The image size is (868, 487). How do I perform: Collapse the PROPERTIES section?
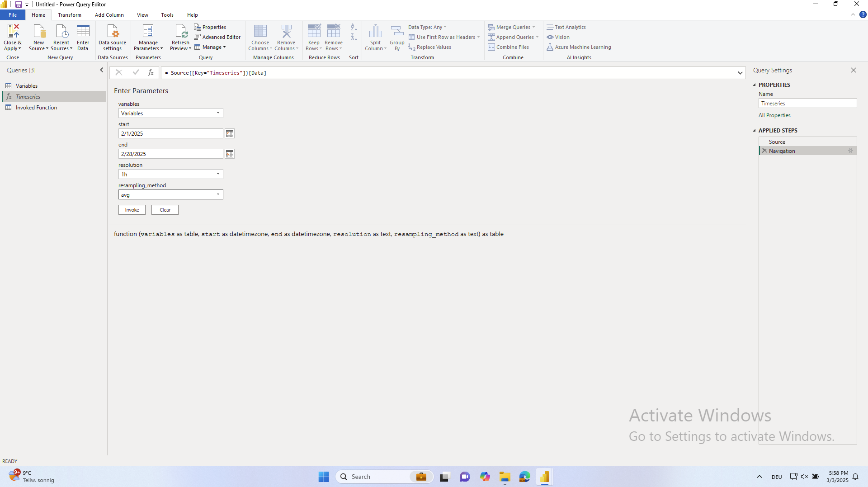tap(755, 85)
